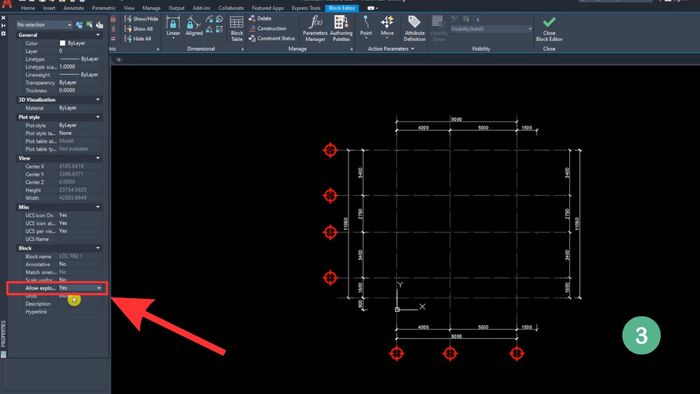Open the Home ribbon tab
Image resolution: width=700 pixels, height=394 pixels.
[x=28, y=8]
